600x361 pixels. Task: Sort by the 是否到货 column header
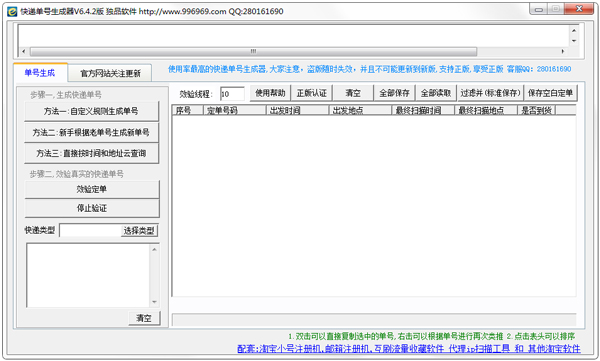[536, 110]
